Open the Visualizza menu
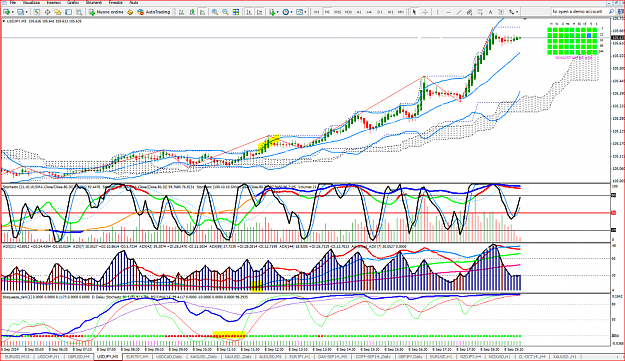Viewport: 625px width, 361px height. point(31,2)
